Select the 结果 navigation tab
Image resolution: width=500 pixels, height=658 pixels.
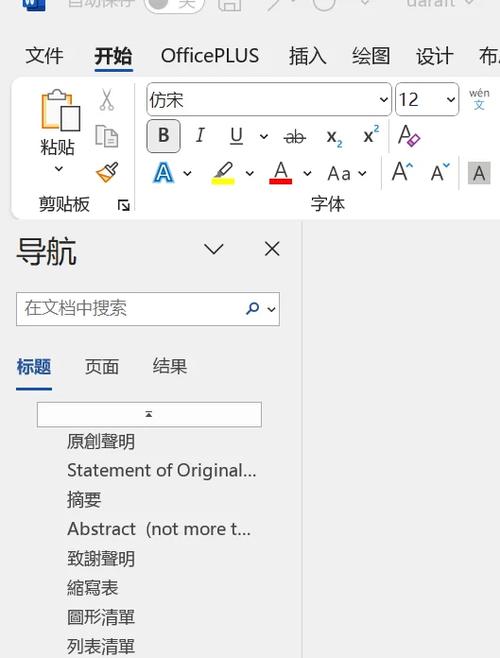[x=170, y=367]
